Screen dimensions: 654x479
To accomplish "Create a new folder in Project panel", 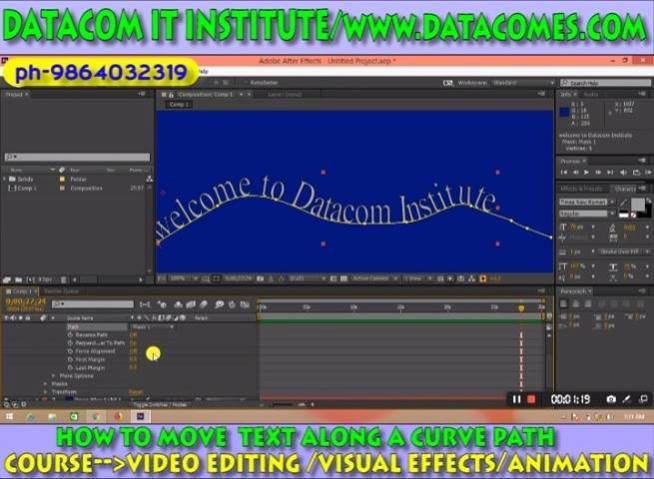I will pyautogui.click(x=18, y=280).
